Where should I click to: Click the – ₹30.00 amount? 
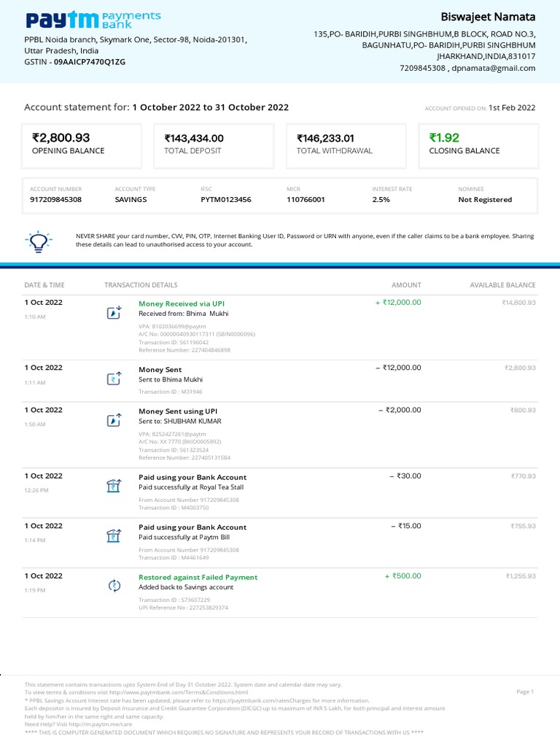tap(405, 476)
